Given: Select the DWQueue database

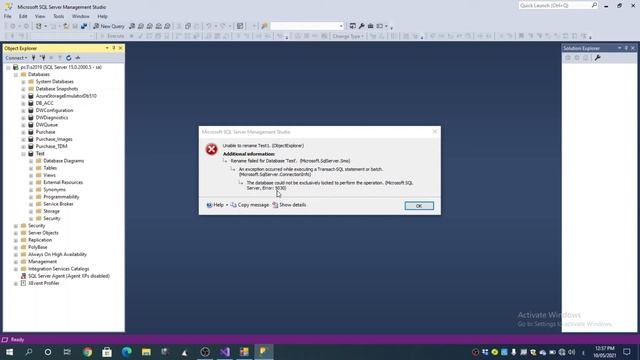Looking at the screenshot, I should 47,125.
